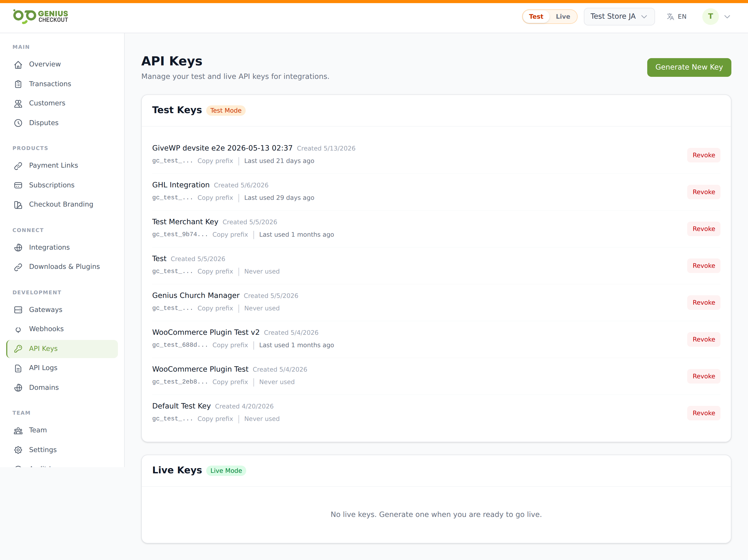Image resolution: width=748 pixels, height=560 pixels.
Task: Click the gc_test_9b74... key prefix
Action: pos(180,234)
